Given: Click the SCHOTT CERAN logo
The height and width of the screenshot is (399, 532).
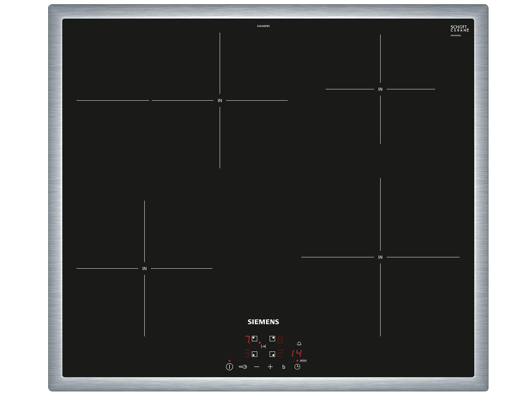Looking at the screenshot, I should (x=459, y=29).
